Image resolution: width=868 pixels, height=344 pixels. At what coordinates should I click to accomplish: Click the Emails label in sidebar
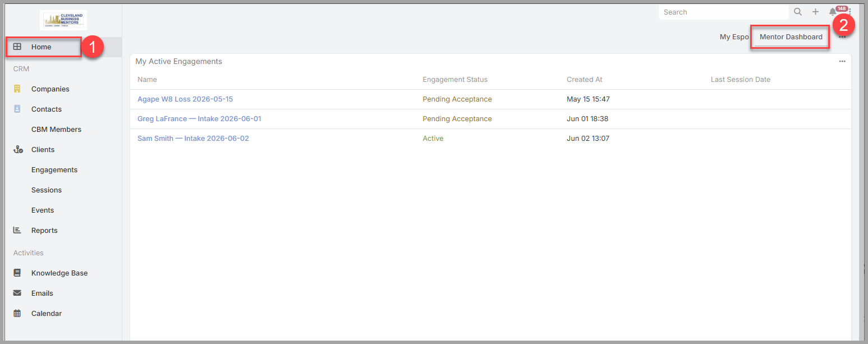pyautogui.click(x=42, y=293)
